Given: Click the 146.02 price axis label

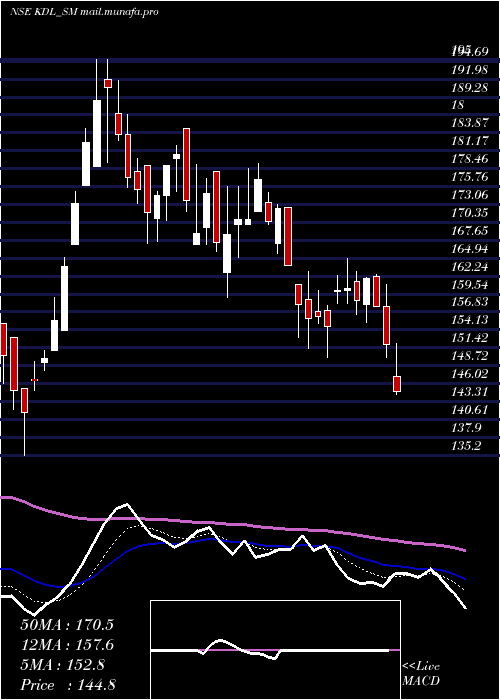Looking at the screenshot, I should [x=470, y=374].
